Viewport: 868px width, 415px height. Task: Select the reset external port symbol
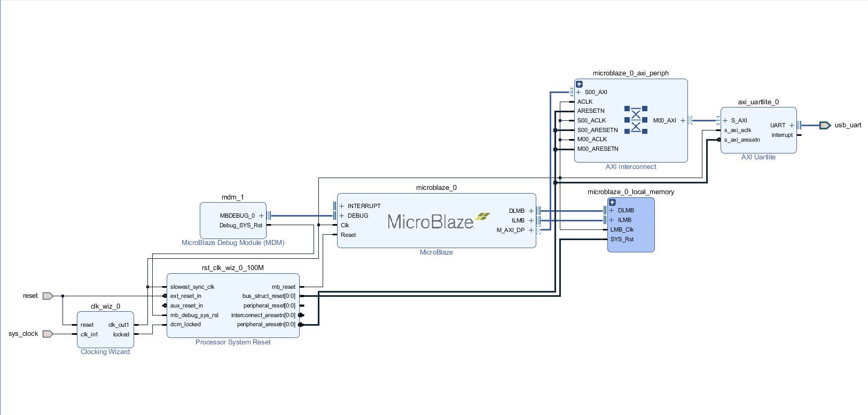tap(48, 296)
